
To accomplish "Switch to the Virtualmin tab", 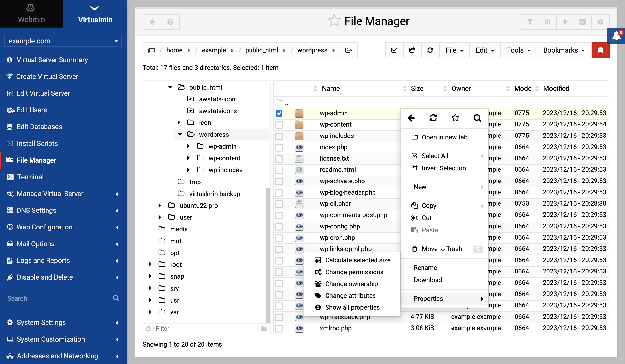I will pyautogui.click(x=95, y=14).
